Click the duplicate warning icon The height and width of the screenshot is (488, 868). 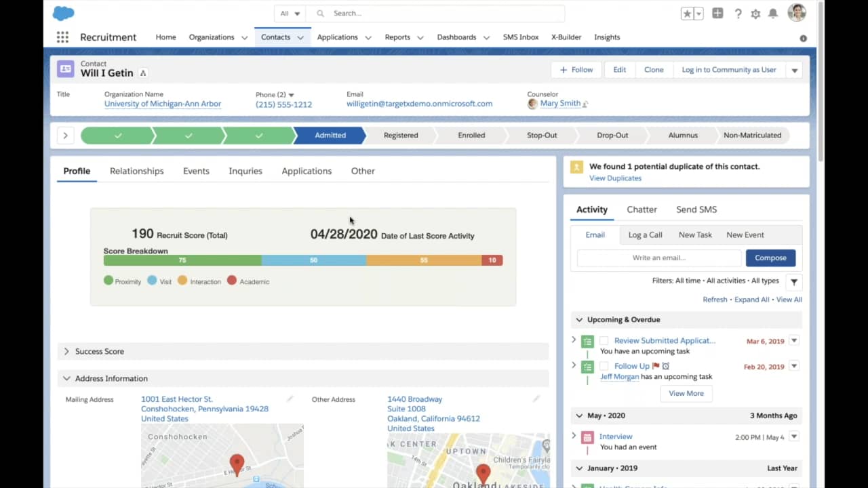[576, 167]
